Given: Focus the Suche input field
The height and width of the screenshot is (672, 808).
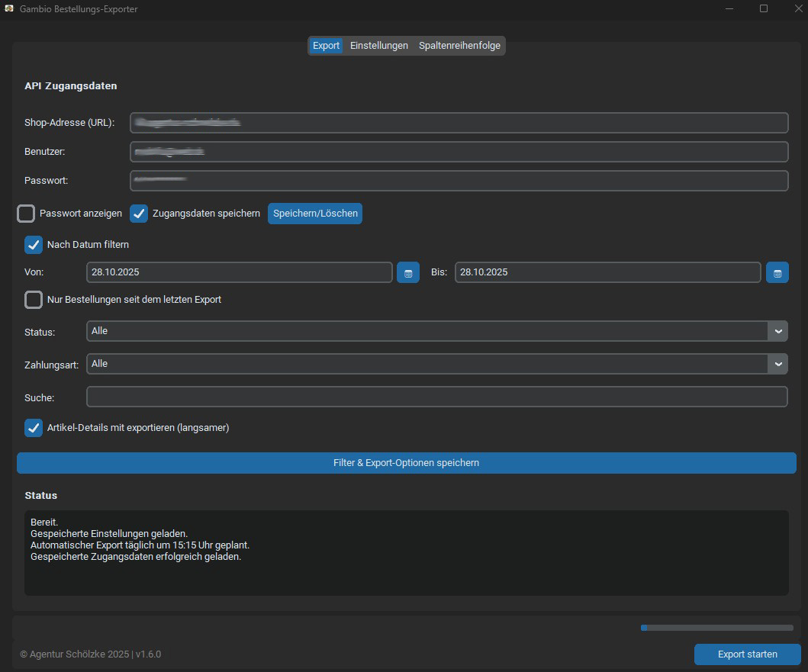Looking at the screenshot, I should pos(436,397).
